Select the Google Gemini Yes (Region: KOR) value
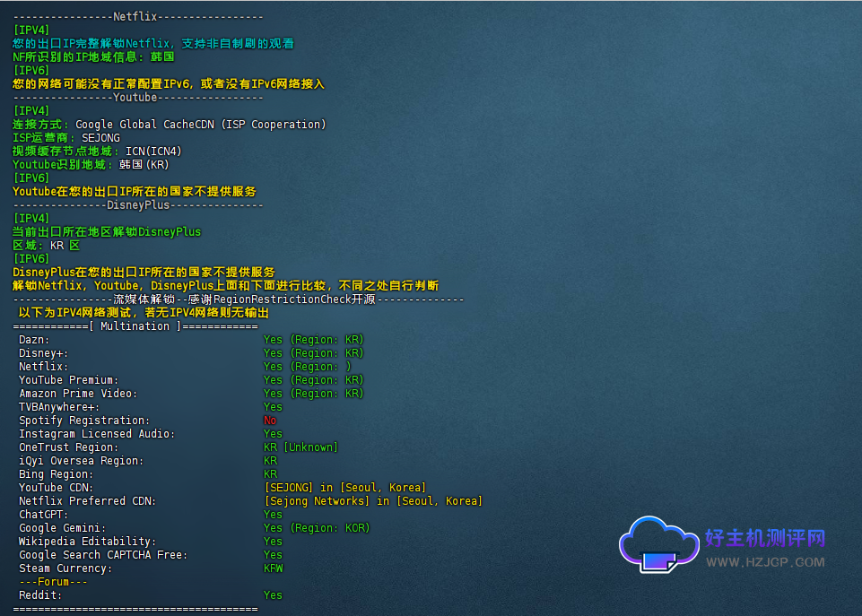This screenshot has height=616, width=862. [x=316, y=528]
